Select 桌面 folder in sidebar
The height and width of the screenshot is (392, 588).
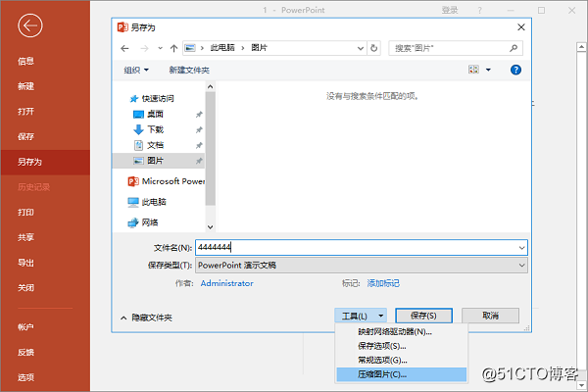tap(149, 114)
